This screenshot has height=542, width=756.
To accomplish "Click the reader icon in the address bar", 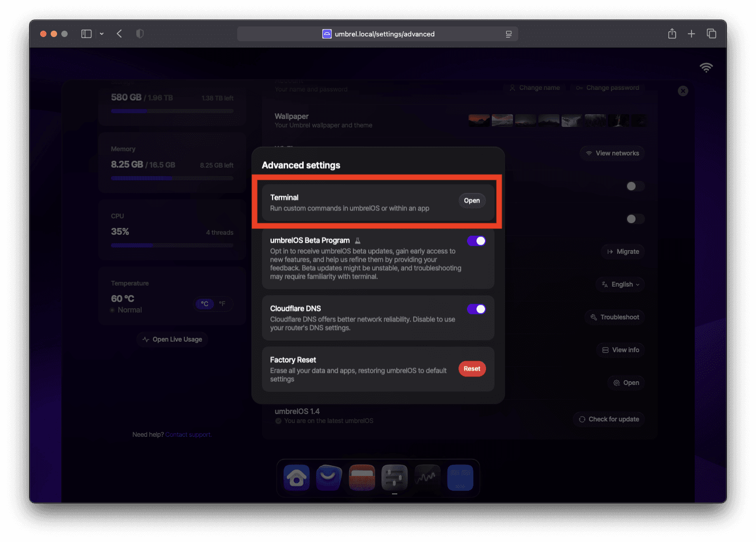I will [x=509, y=34].
